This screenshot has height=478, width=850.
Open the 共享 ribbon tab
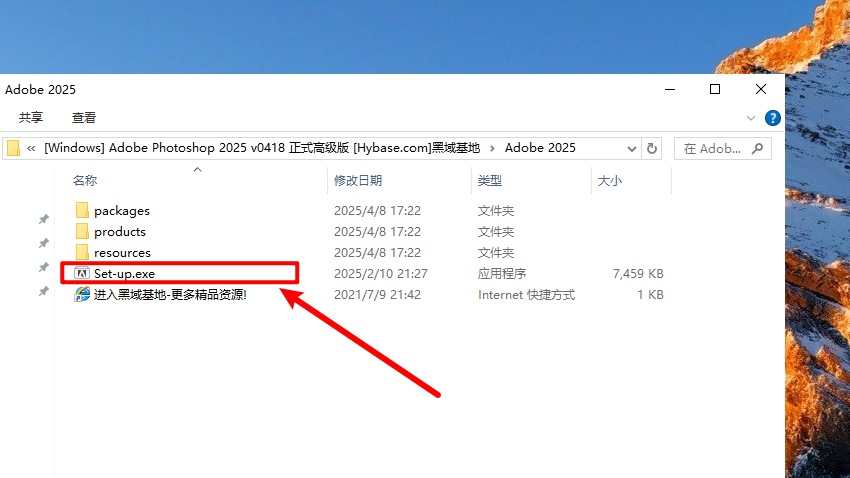coord(31,118)
